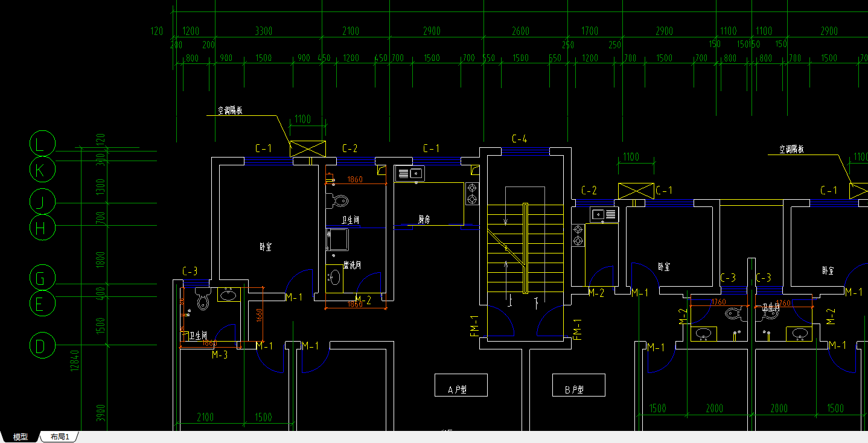Screen dimensions: 868x443
Task: Click the 1700 dimension text
Action: tap(590, 31)
